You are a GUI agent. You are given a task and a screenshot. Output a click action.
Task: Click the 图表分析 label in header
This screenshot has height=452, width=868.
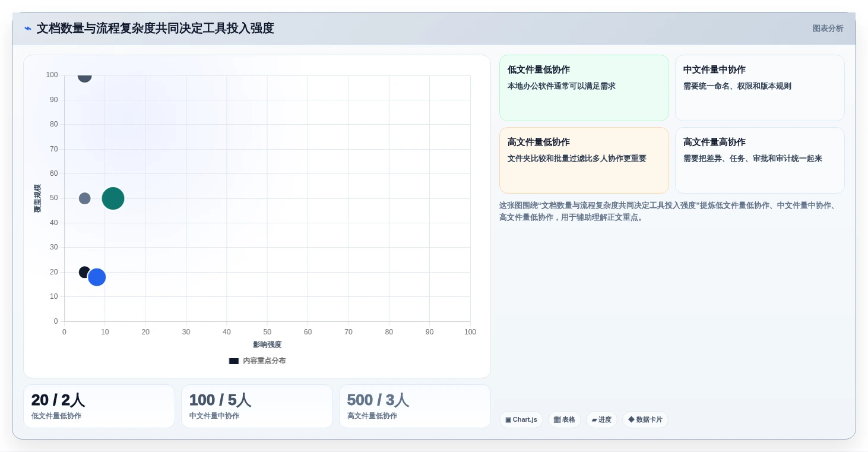828,29
